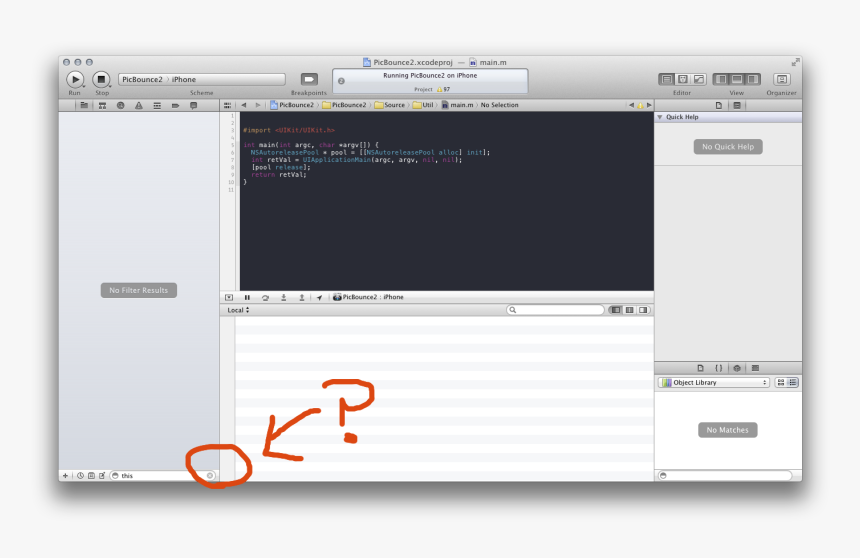
Task: Open the Organizer window
Action: (782, 80)
